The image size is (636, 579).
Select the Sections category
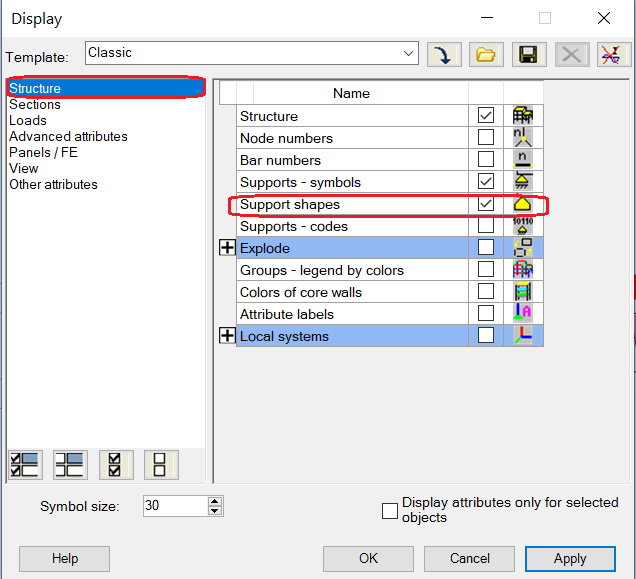point(35,104)
